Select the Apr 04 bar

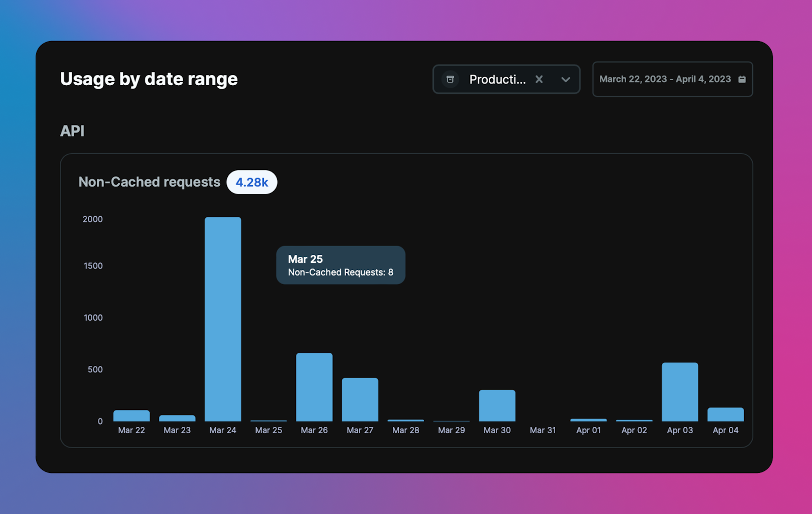[725, 415]
